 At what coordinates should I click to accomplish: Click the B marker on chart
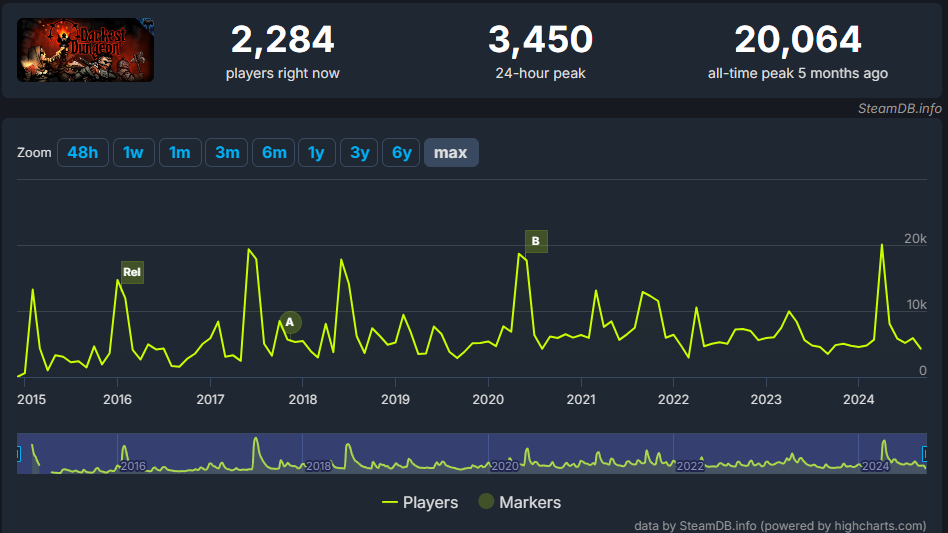coord(536,241)
